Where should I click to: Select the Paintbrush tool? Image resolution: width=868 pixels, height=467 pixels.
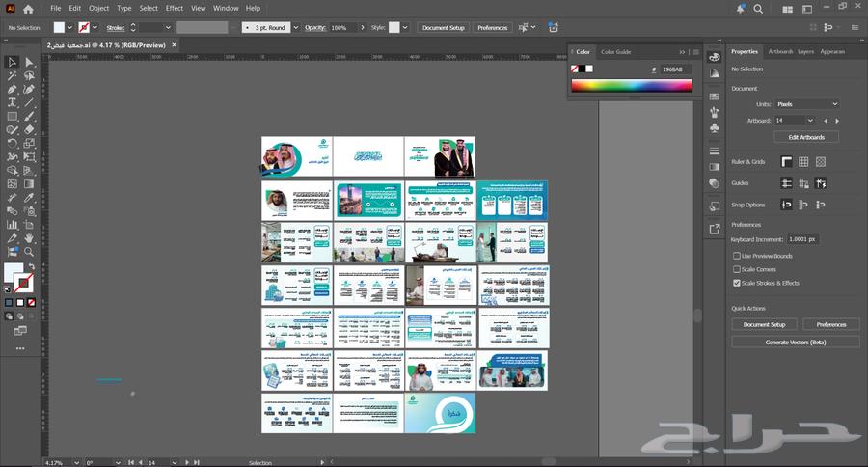coord(29,117)
